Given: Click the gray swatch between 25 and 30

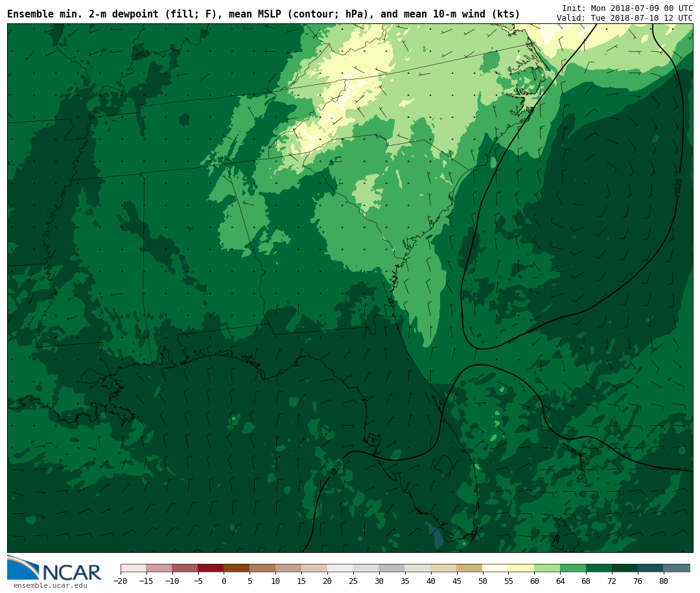Looking at the screenshot, I should (x=366, y=568).
